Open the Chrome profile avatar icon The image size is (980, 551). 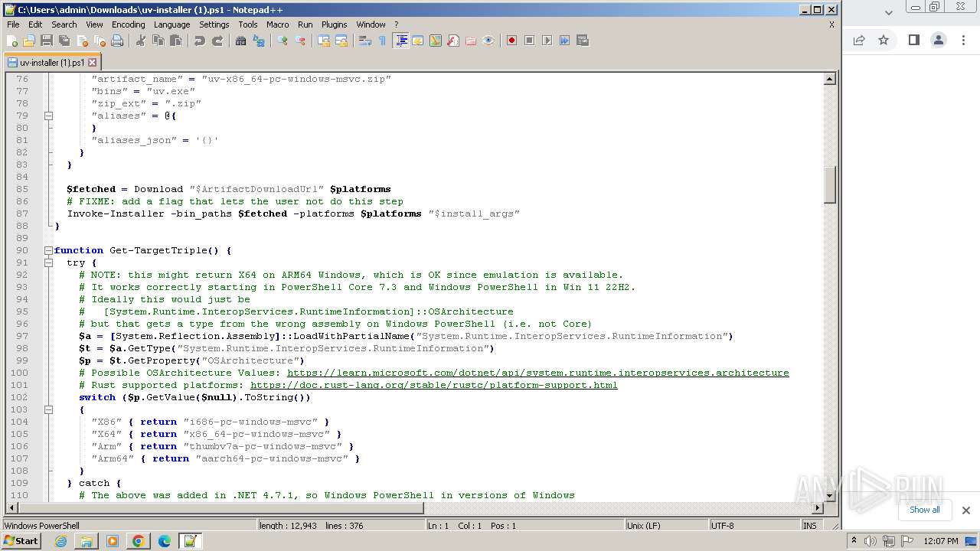(x=939, y=40)
